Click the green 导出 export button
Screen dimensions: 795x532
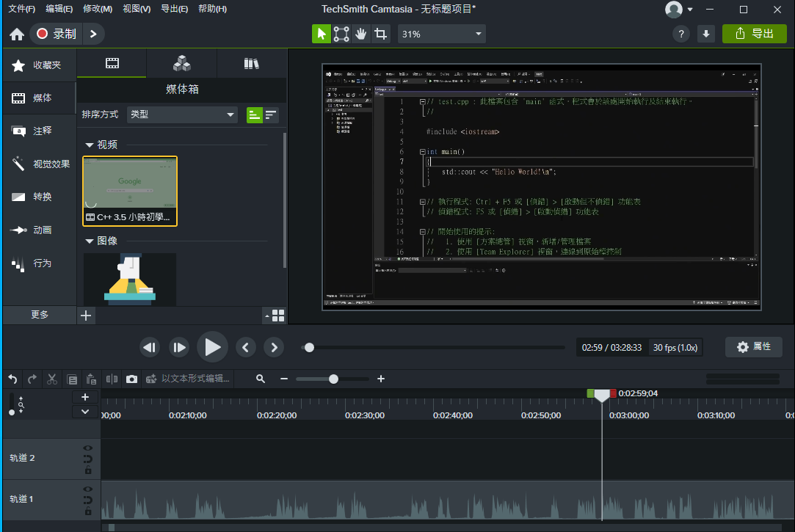pyautogui.click(x=754, y=34)
